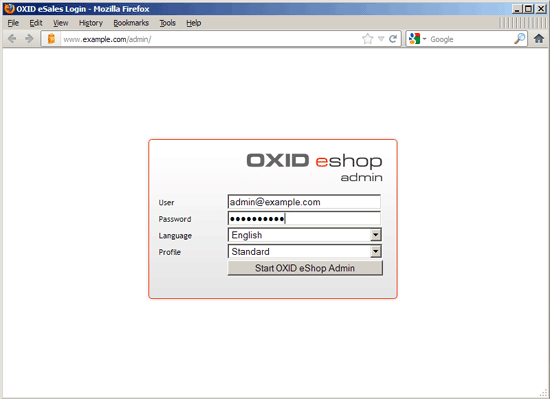Viewport: 550px width, 399px height.
Task: Maximize the Firefox window
Action: point(528,9)
